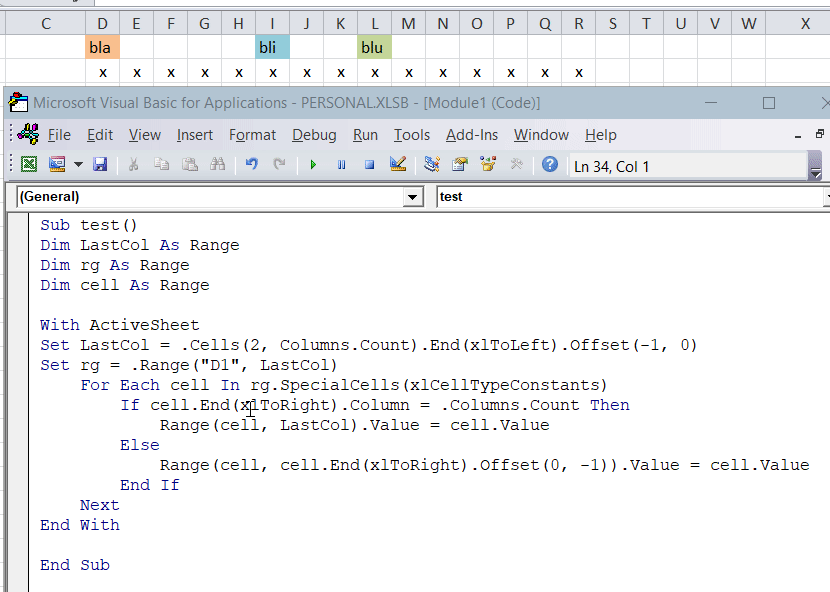This screenshot has height=592, width=830.
Task: Click the x cell under column E
Action: click(x=137, y=72)
